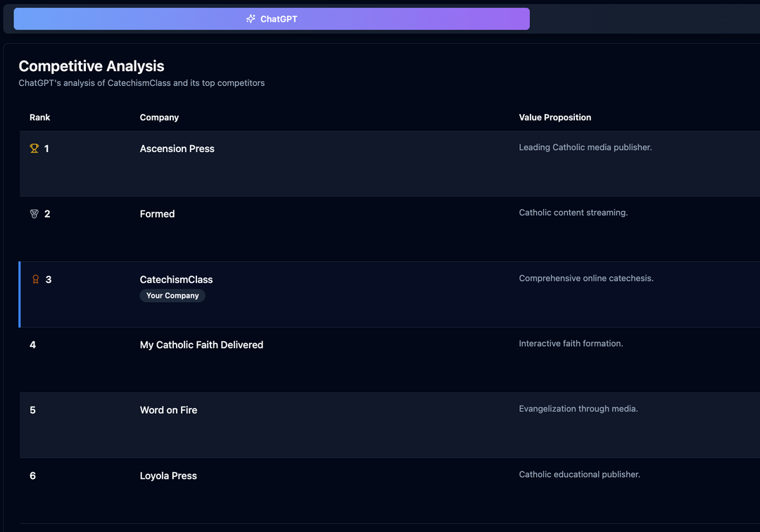
Task: Click the rank 4 number cell
Action: [33, 345]
